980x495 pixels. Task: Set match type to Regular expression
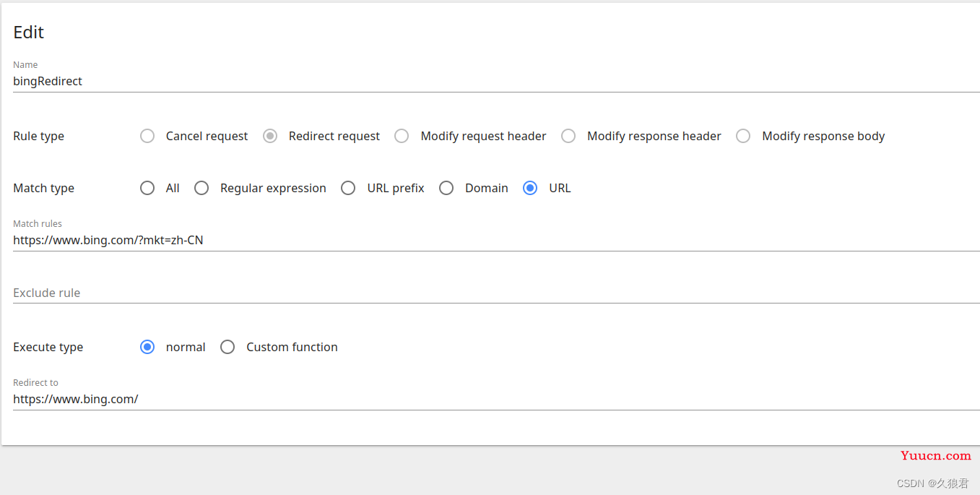pyautogui.click(x=201, y=188)
